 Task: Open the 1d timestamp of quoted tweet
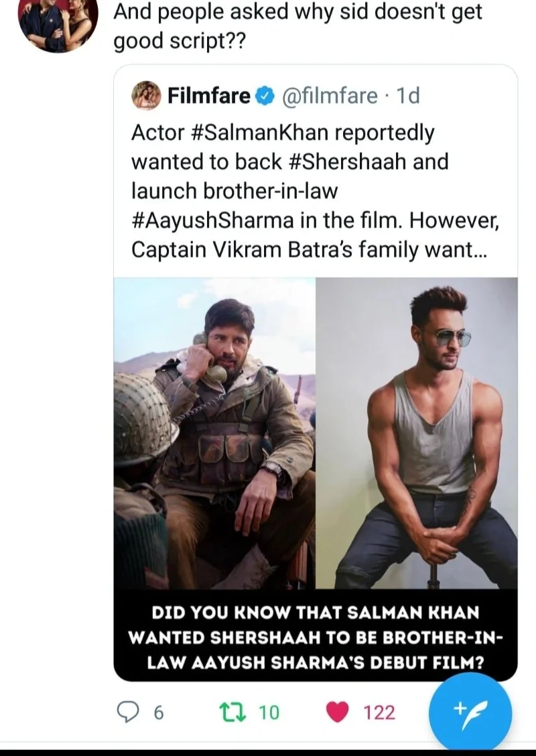coord(409,97)
